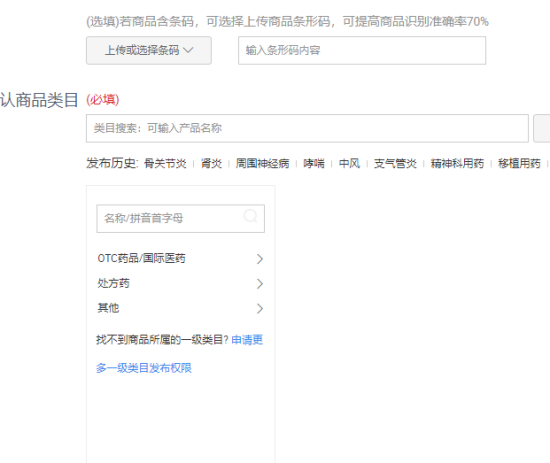
Task: Expand the 其他 category chevron
Action: tap(260, 309)
